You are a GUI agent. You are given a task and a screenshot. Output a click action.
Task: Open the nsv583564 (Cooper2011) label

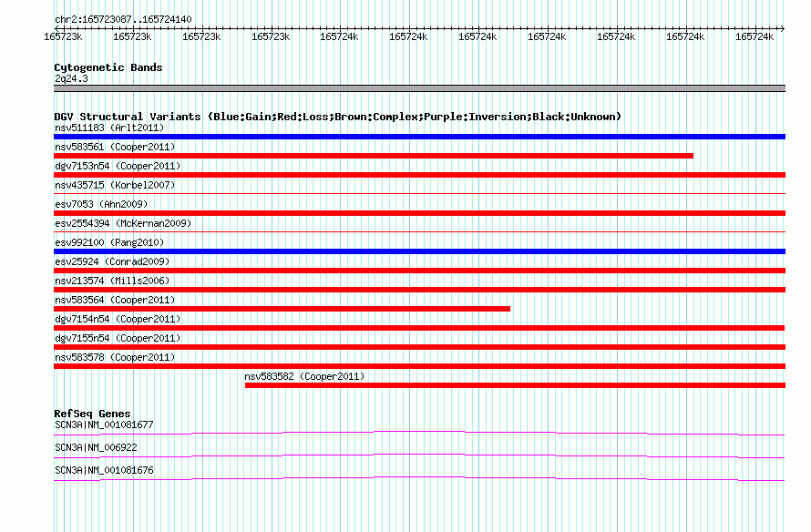(115, 300)
